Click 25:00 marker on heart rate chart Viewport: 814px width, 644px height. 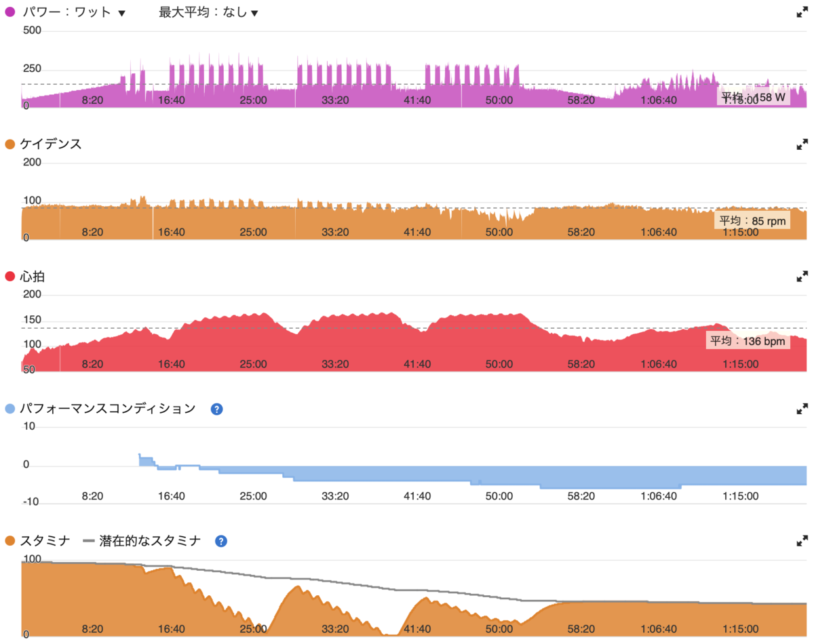tap(253, 363)
